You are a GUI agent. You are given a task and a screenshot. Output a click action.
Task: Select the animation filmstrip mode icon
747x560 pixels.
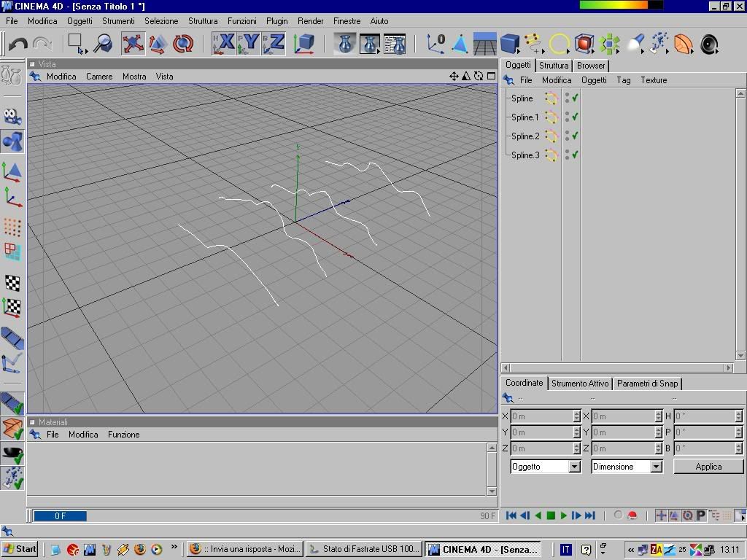tap(12, 337)
